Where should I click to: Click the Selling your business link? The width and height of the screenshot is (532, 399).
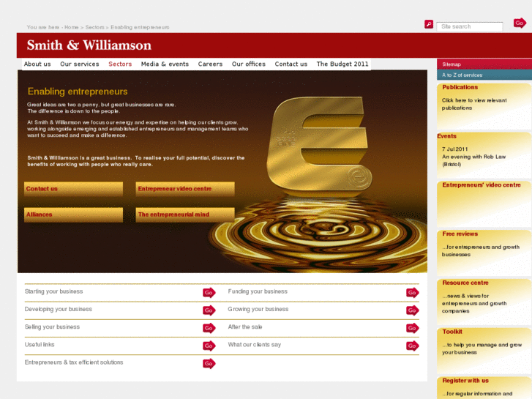[52, 327]
